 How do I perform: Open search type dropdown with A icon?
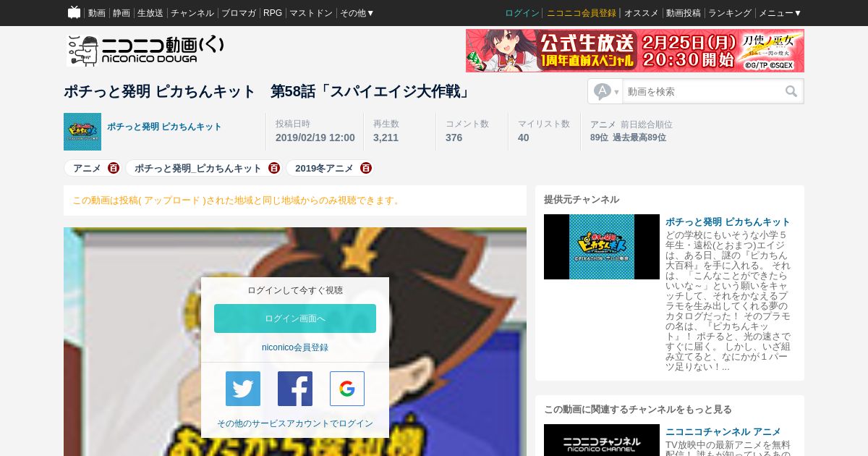pyautogui.click(x=606, y=92)
